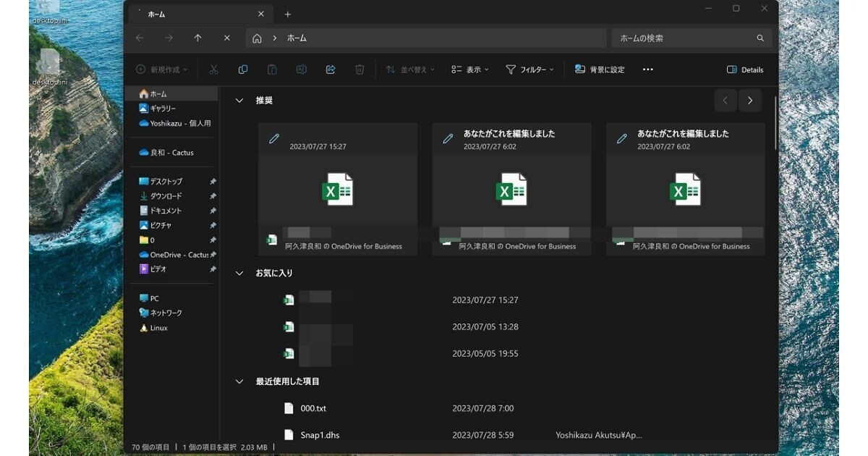Select the Rename icon in the toolbar

click(301, 69)
